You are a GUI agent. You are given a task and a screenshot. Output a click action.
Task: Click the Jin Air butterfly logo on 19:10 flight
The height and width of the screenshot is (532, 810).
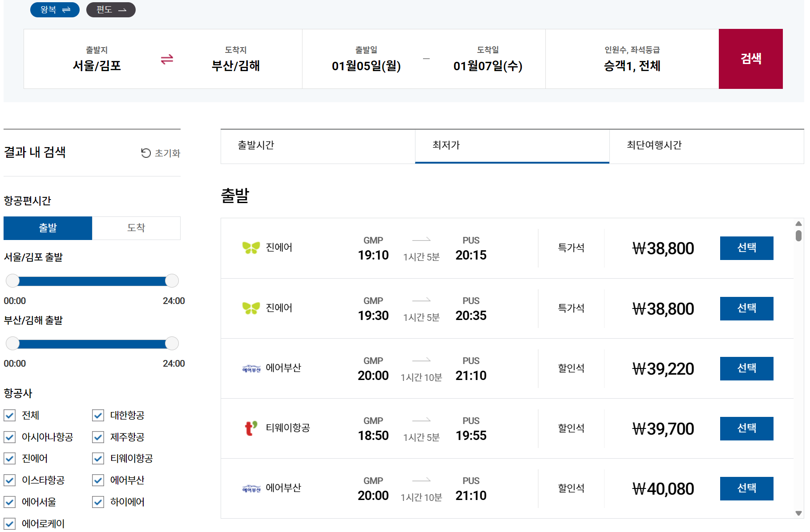[x=251, y=248]
